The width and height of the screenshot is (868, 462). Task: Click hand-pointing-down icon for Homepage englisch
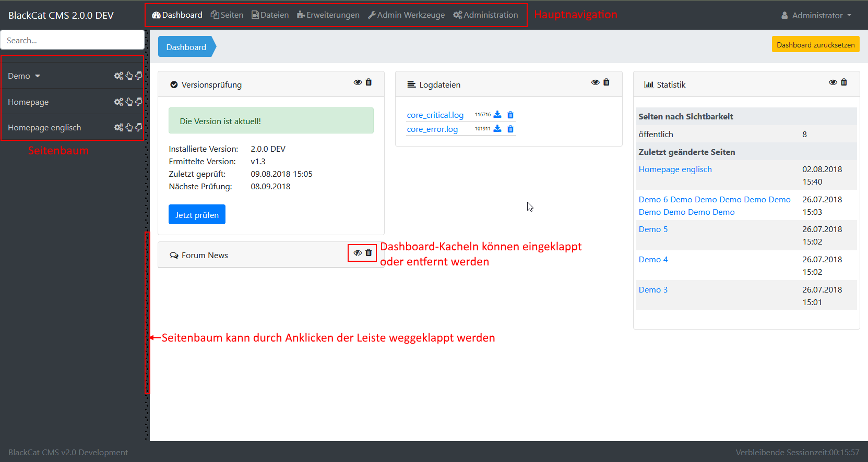click(138, 127)
